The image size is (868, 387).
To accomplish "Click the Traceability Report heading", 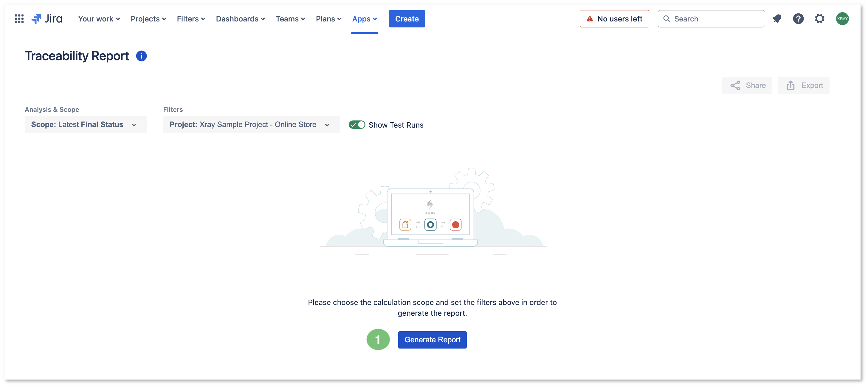I will [x=77, y=56].
